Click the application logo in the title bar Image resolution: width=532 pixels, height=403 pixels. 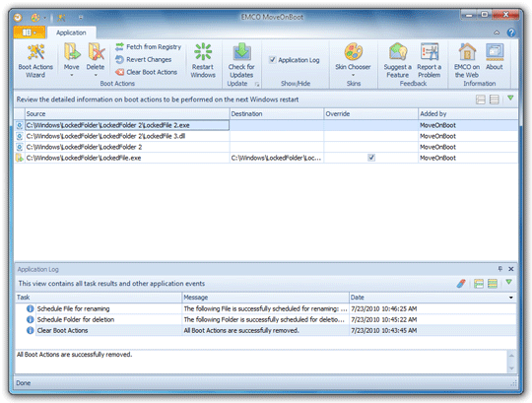(18, 18)
